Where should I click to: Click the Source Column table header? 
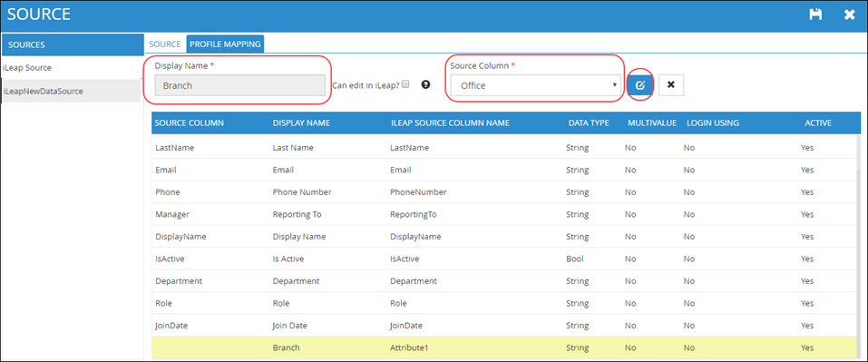(x=190, y=122)
